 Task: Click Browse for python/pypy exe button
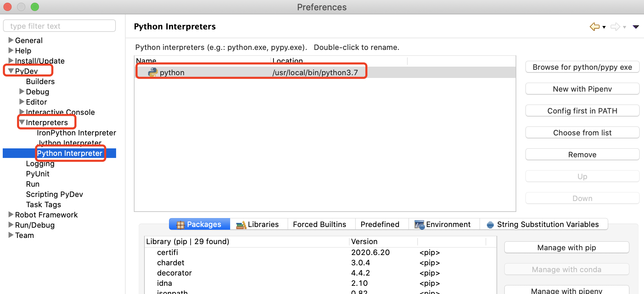(582, 67)
